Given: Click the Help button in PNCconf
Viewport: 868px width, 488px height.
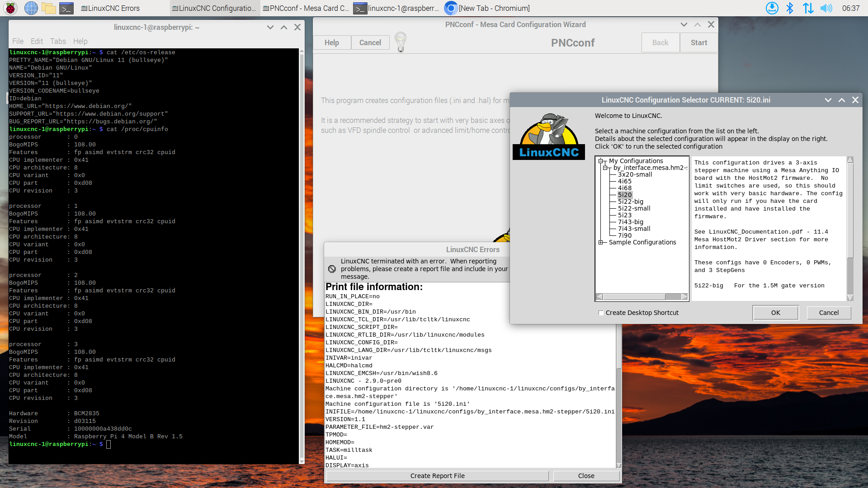Looking at the screenshot, I should tap(332, 42).
